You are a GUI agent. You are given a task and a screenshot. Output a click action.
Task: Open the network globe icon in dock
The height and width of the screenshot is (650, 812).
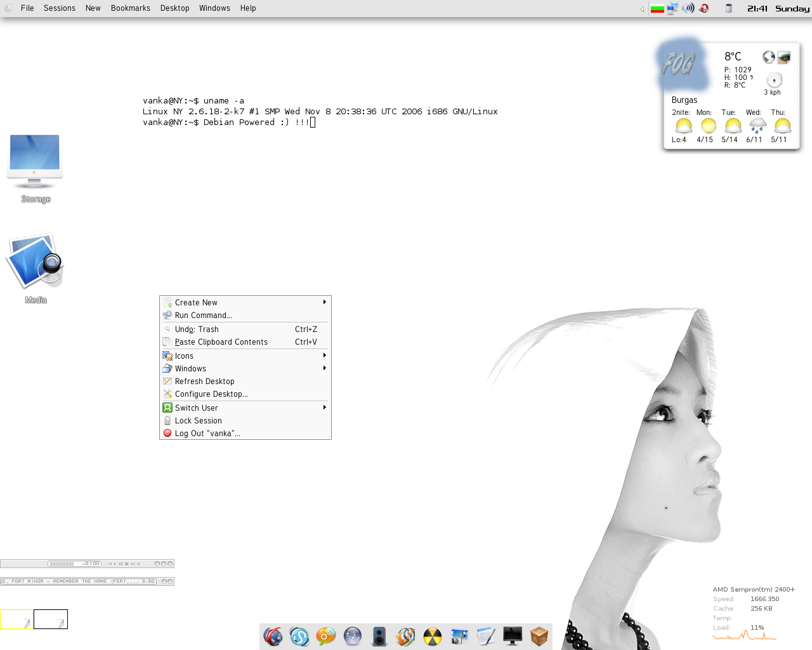353,636
